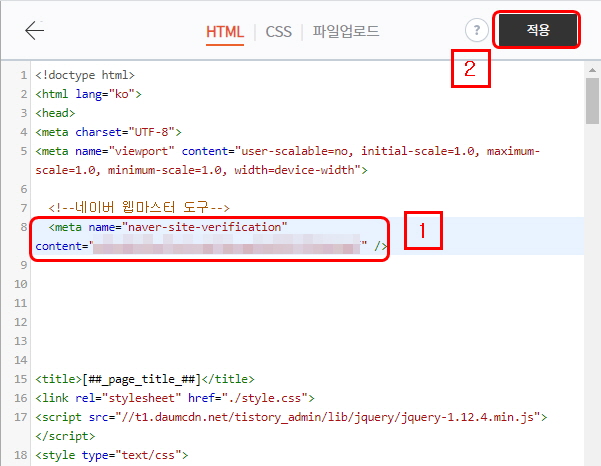Click line number 1 in gutter
601x466 pixels.
[x=24, y=75]
